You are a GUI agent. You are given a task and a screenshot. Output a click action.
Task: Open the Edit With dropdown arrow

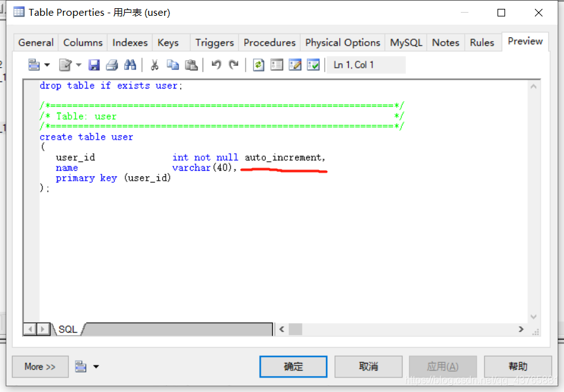78,65
